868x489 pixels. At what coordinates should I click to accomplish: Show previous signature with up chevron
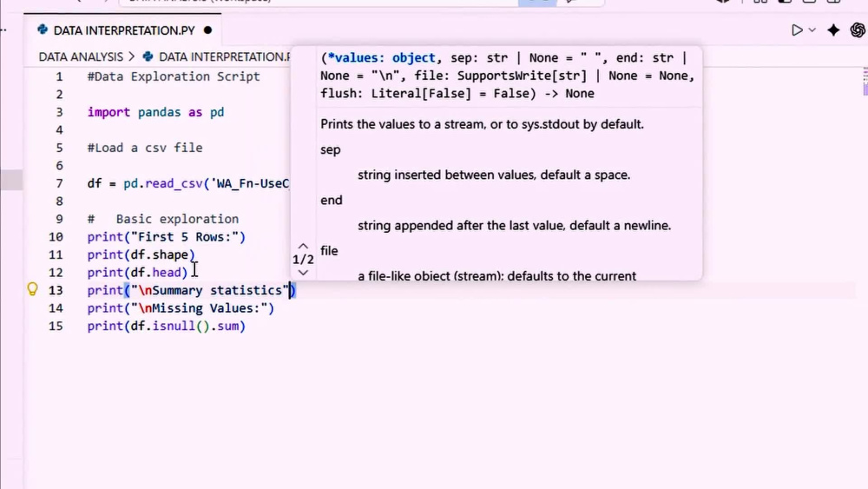click(303, 246)
